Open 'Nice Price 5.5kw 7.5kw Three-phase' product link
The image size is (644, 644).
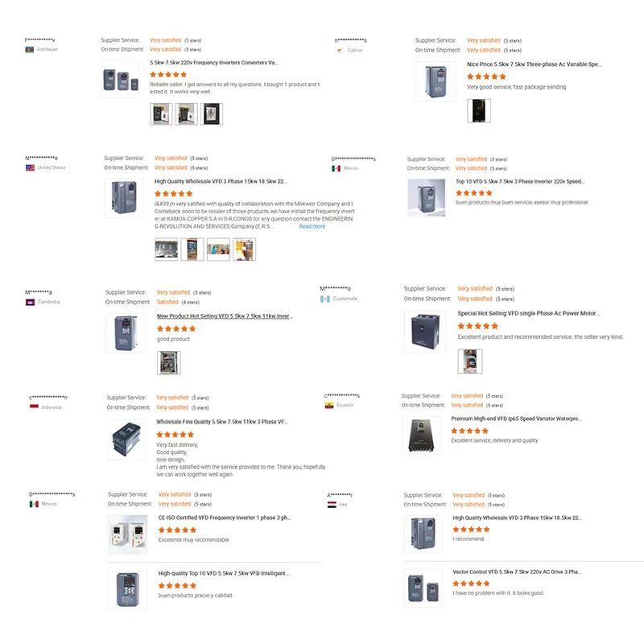(534, 64)
